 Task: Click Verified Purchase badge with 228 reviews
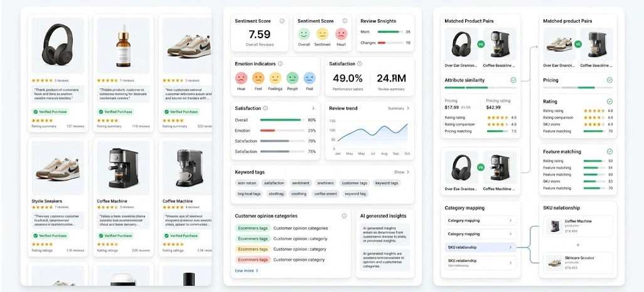(115, 236)
